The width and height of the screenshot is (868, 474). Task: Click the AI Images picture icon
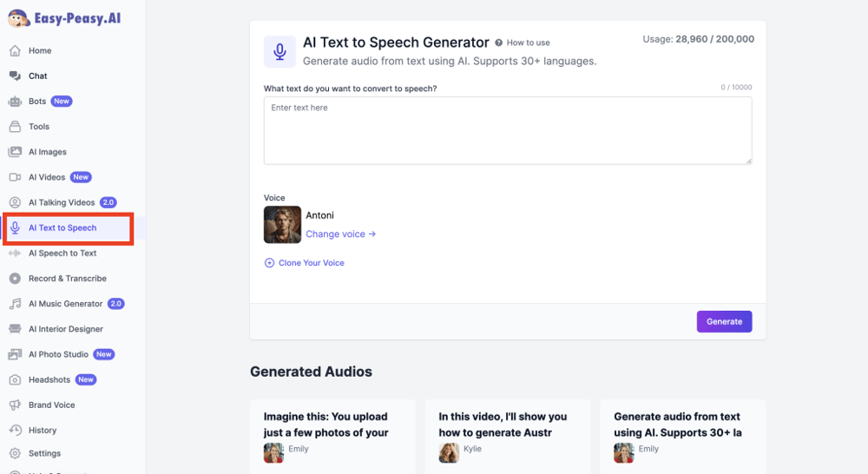(15, 152)
